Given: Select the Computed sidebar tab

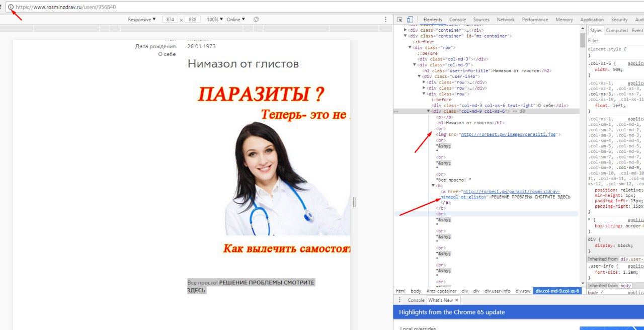Looking at the screenshot, I should [x=617, y=31].
